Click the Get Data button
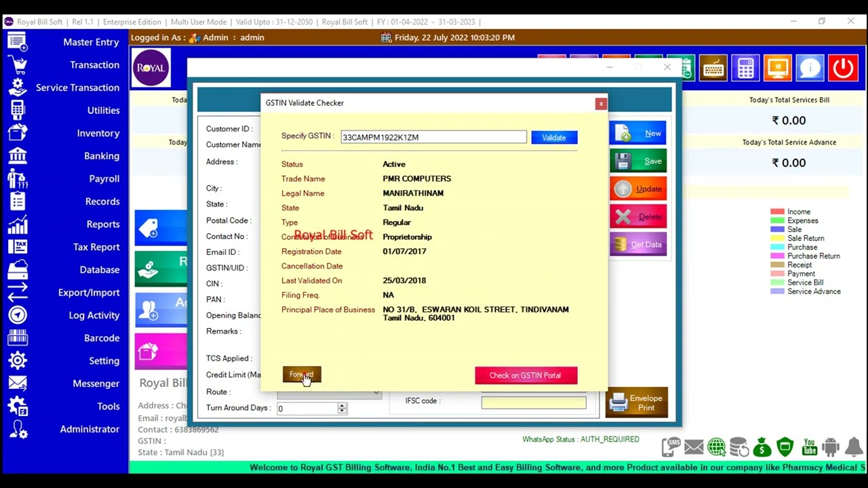The width and height of the screenshot is (868, 488). pyautogui.click(x=638, y=245)
